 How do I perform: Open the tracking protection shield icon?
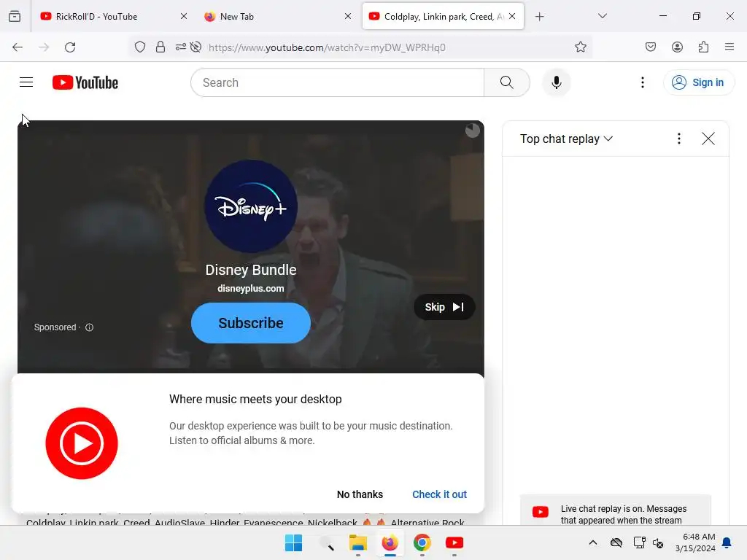(139, 47)
